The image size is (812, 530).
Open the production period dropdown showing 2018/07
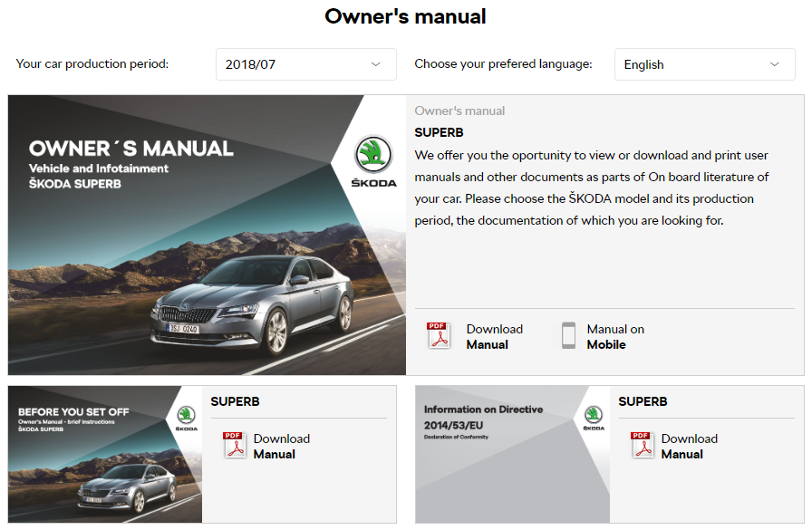[306, 64]
